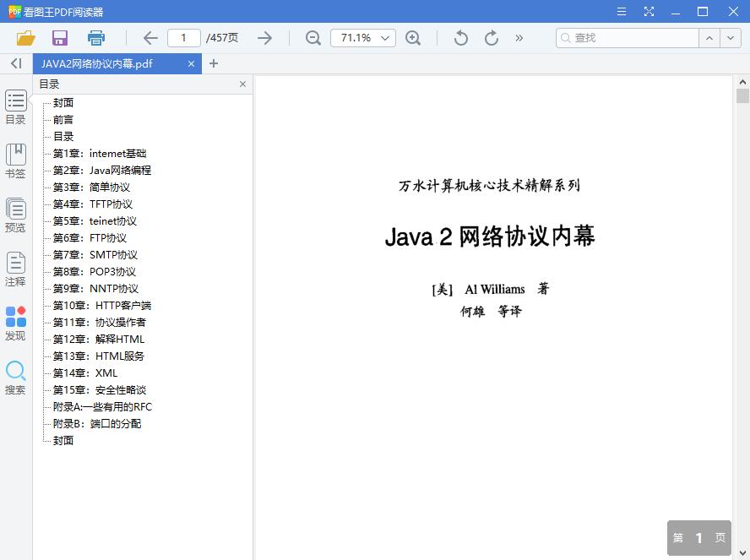Rotate the page counterclockwise
750x560 pixels.
tap(461, 38)
